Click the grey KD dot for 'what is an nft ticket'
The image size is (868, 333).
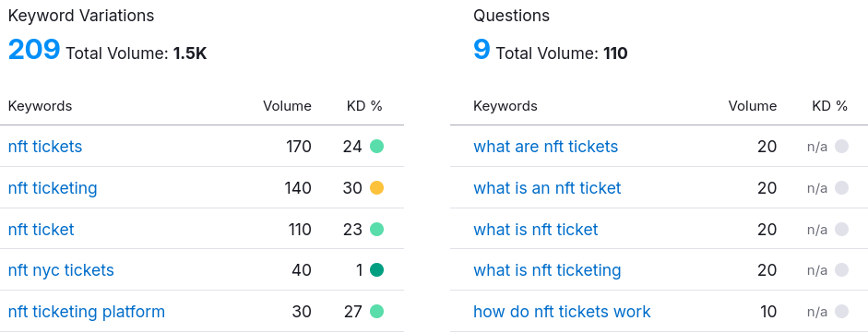pos(841,188)
